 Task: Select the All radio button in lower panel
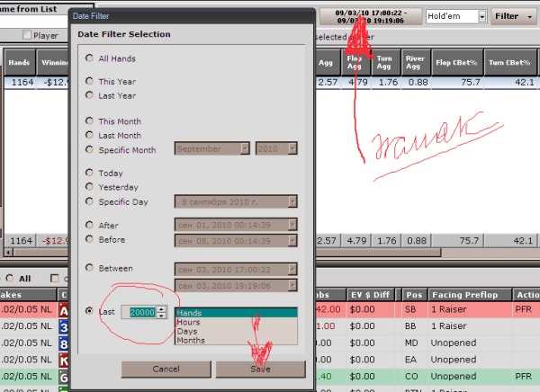coord(10,278)
